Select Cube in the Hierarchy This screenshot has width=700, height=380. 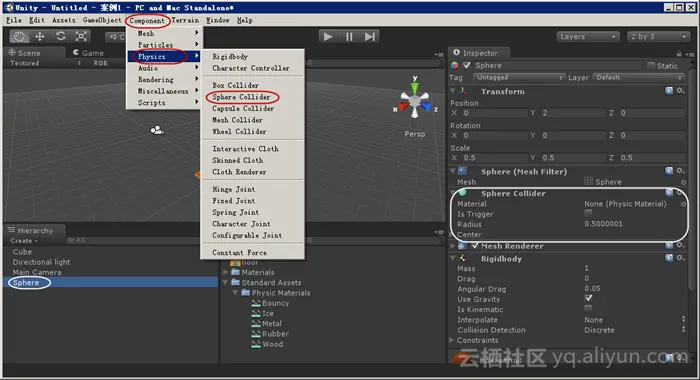[x=22, y=252]
